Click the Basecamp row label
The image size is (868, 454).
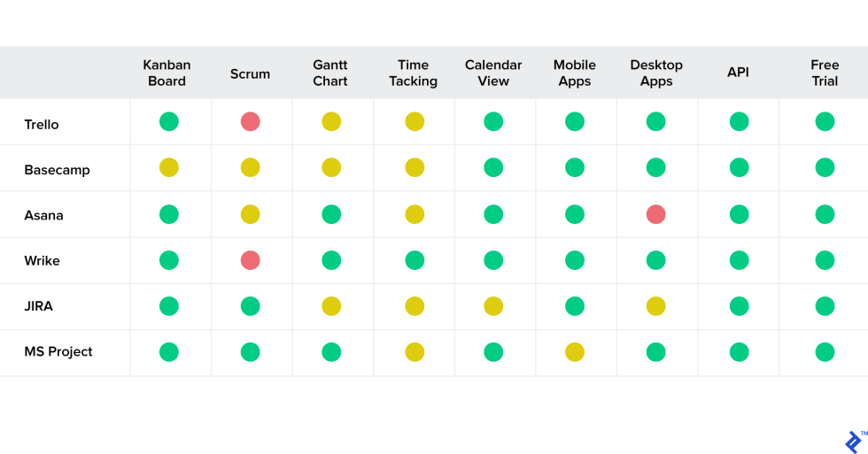pos(57,170)
